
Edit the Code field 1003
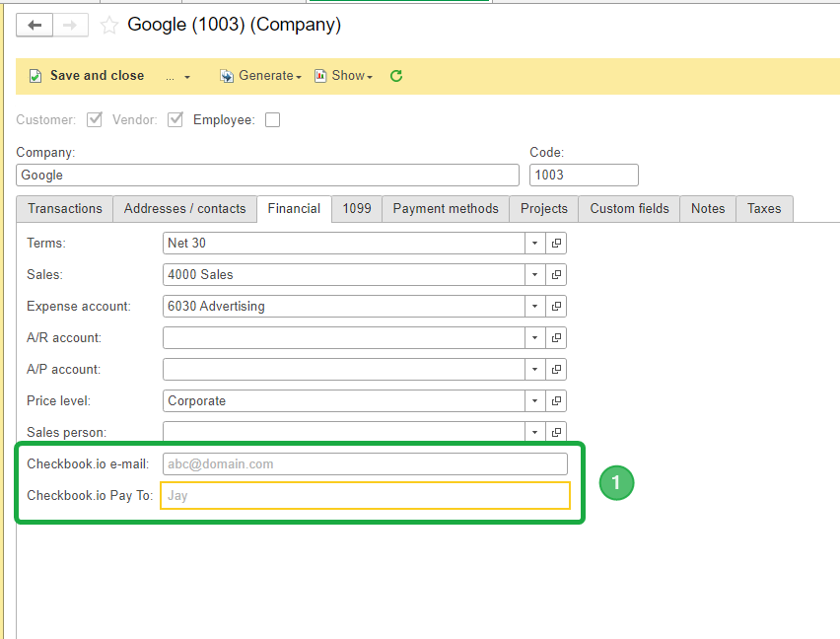584,176
